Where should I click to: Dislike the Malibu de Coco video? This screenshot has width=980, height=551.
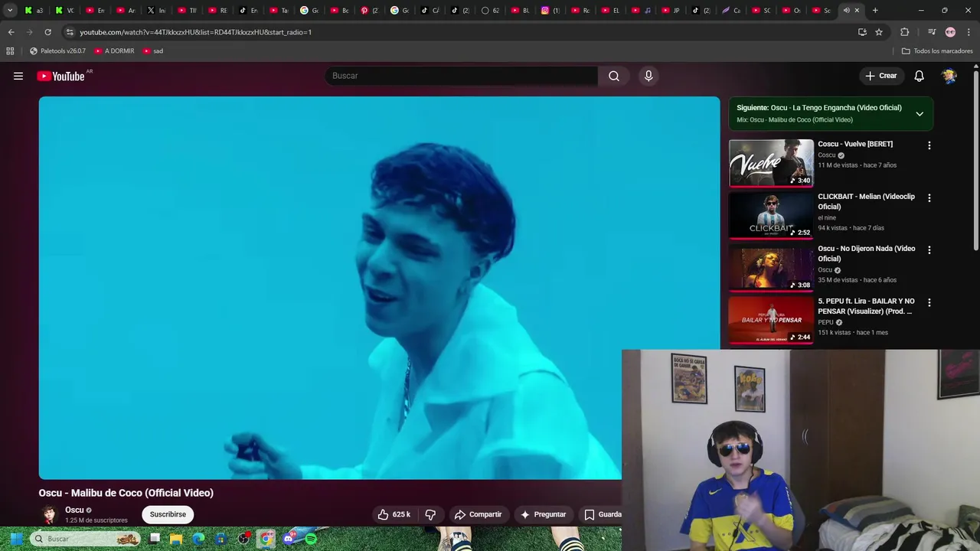pyautogui.click(x=430, y=514)
